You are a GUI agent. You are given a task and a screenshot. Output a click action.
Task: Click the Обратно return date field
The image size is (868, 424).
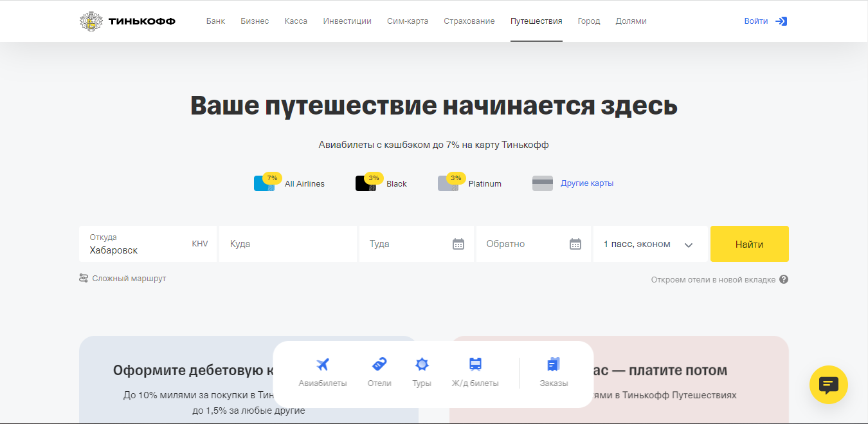point(534,244)
